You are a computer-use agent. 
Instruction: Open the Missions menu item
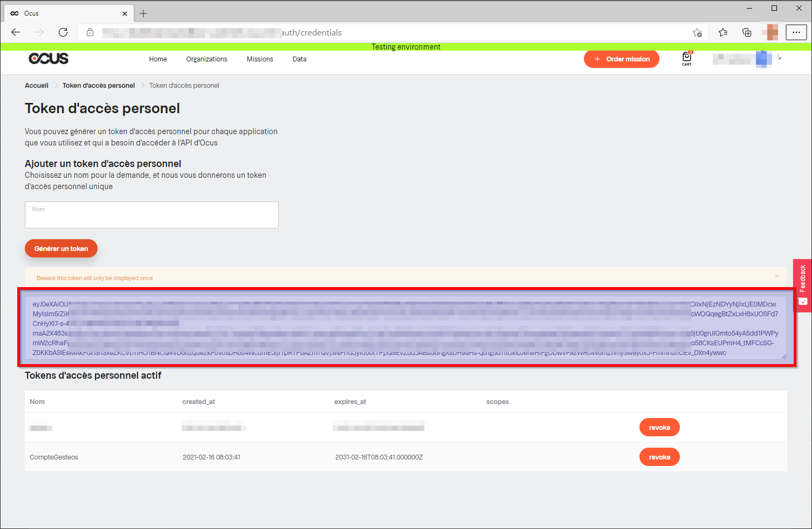(260, 59)
